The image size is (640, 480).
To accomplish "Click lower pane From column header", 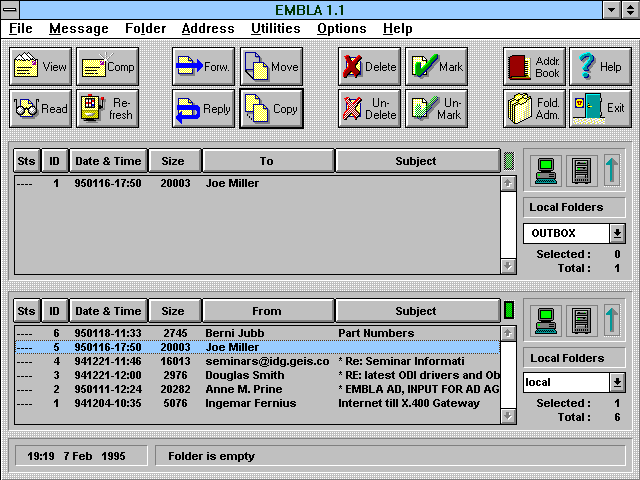I will point(268,311).
